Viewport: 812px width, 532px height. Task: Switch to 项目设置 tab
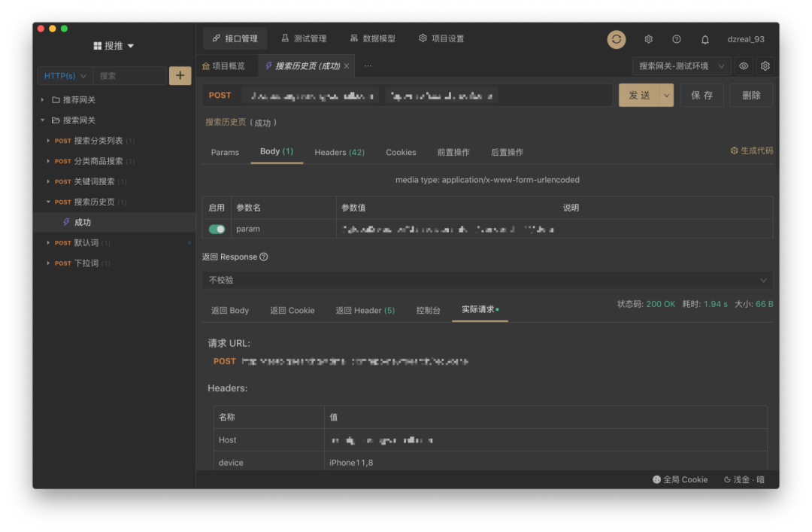point(442,38)
